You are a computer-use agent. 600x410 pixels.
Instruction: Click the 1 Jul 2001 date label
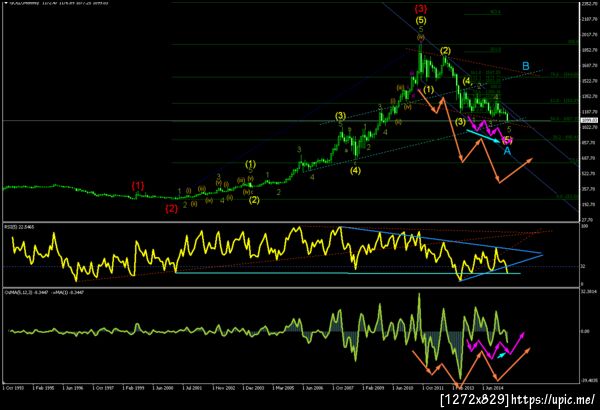click(x=192, y=388)
